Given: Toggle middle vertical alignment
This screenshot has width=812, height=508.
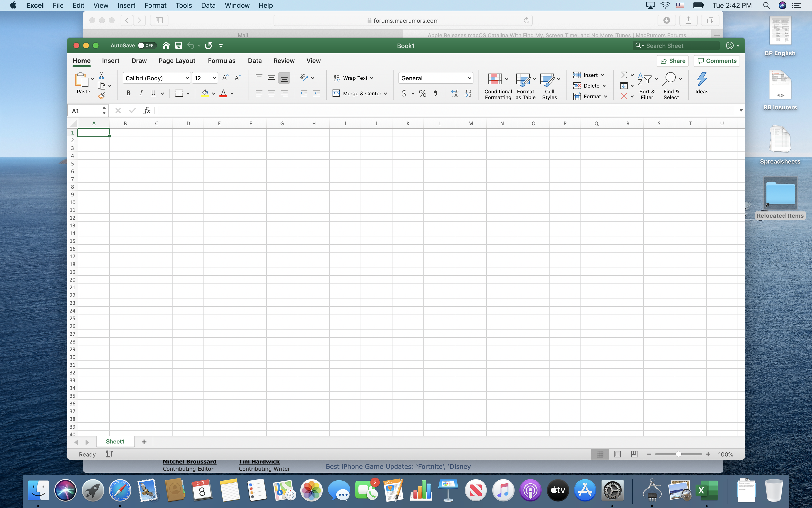Looking at the screenshot, I should coord(271,78).
